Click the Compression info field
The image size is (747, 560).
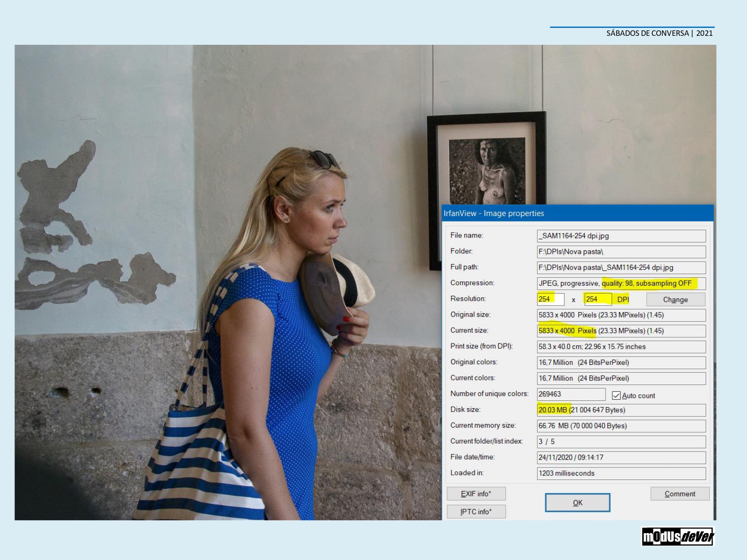[621, 284]
